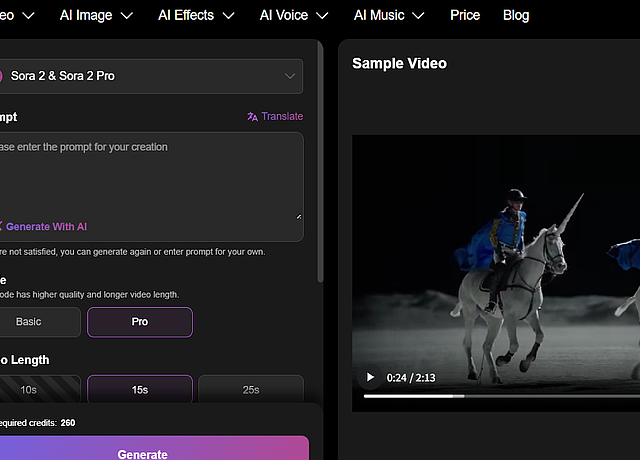Click the Generate With AI sparkle icon
Viewport: 640px width, 460px height.
point(1,227)
